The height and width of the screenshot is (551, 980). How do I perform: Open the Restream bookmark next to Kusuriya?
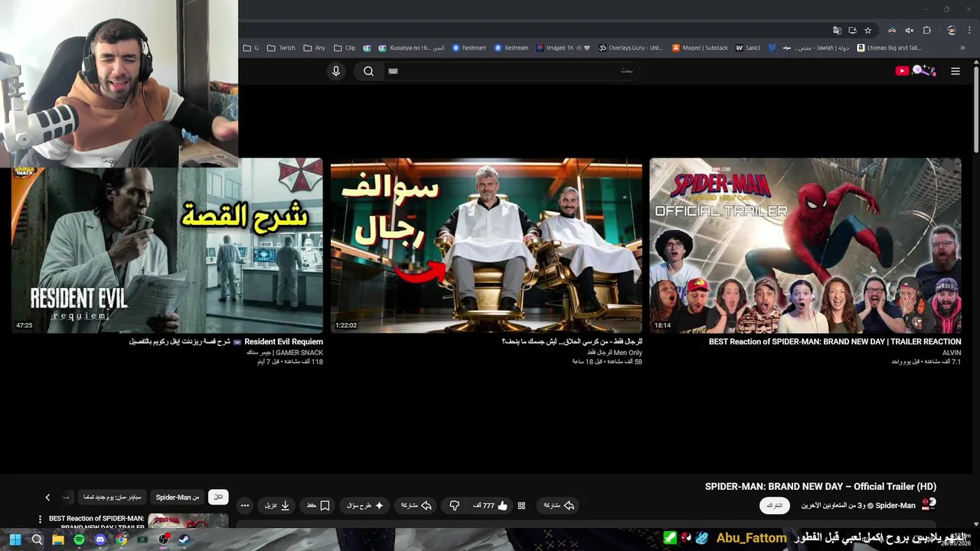point(469,47)
